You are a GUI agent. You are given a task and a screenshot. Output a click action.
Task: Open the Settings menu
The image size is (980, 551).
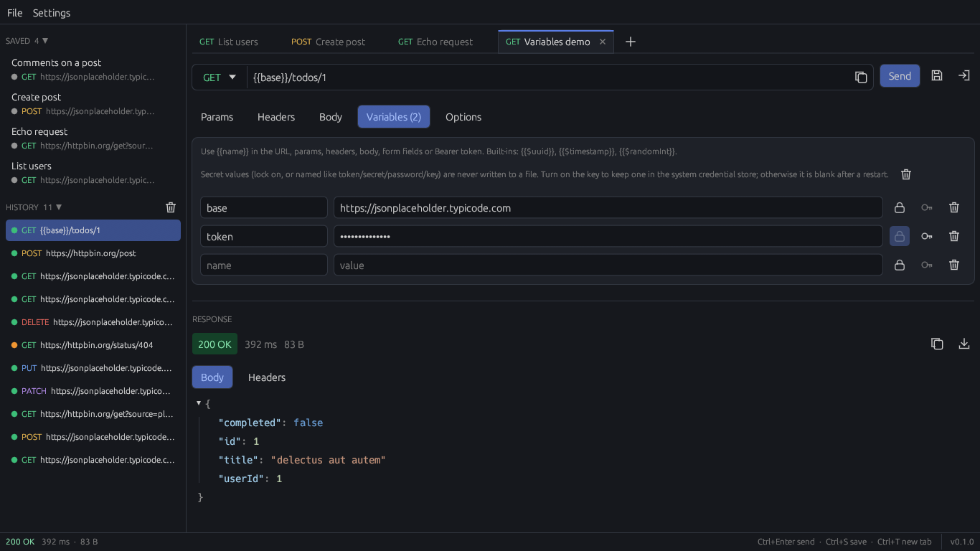click(52, 13)
